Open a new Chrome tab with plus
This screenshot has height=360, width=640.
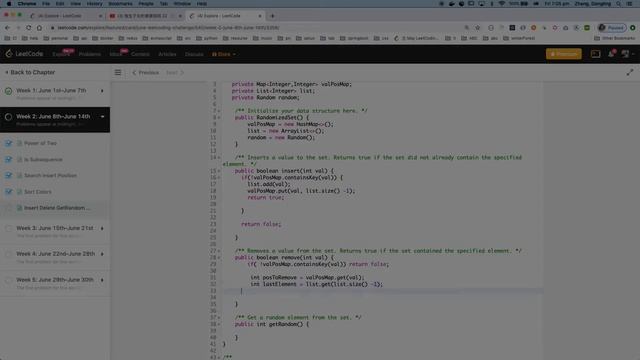coord(272,16)
